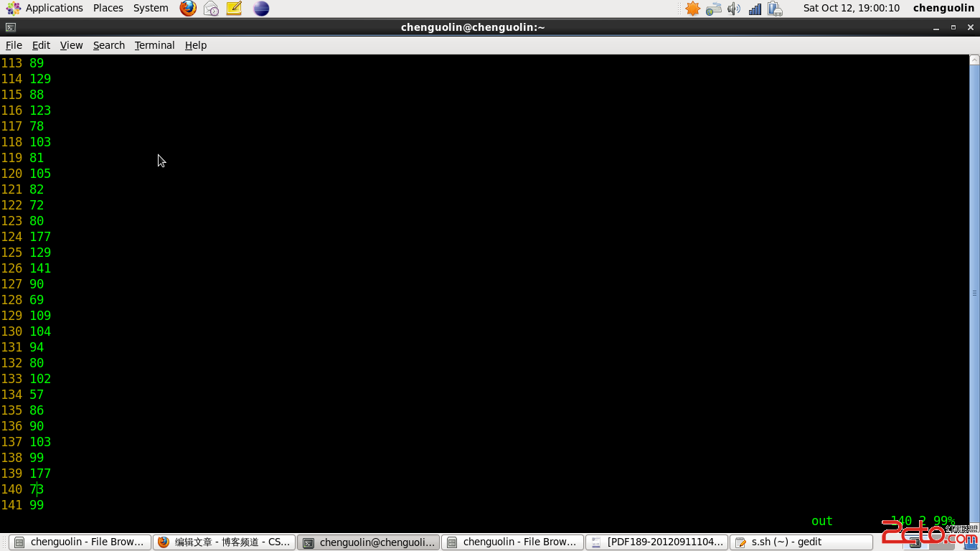
Task: Click value 104 on line 130
Action: [40, 331]
